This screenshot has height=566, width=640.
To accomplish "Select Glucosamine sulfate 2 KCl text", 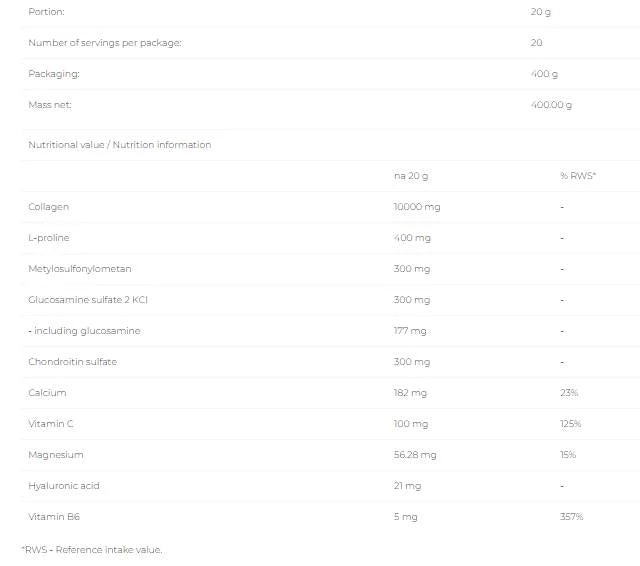I will (x=89, y=300).
